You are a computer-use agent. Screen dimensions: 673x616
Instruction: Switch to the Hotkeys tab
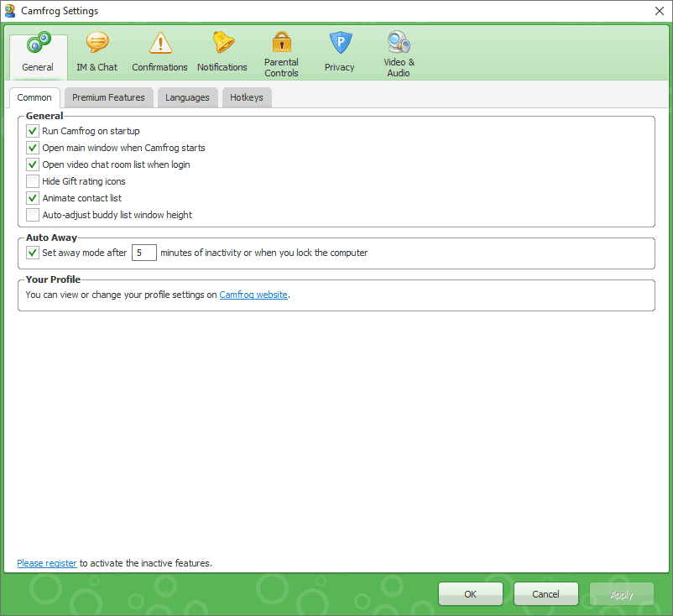tap(247, 97)
